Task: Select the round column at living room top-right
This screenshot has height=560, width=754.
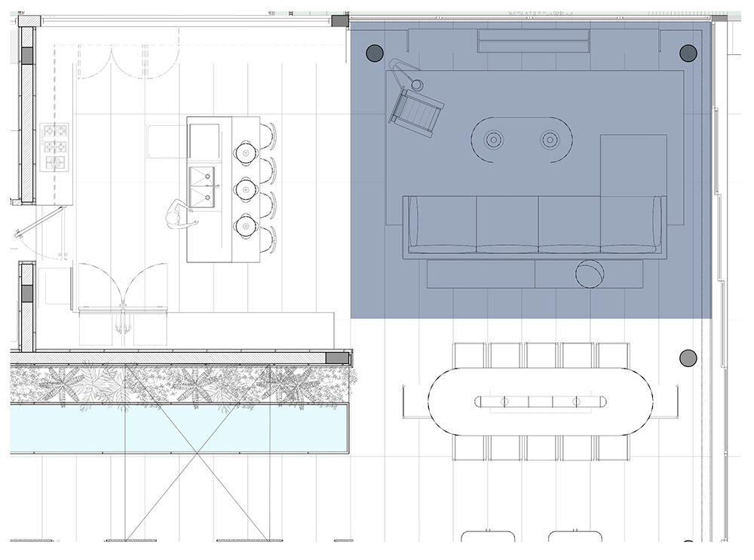Action: (x=688, y=53)
